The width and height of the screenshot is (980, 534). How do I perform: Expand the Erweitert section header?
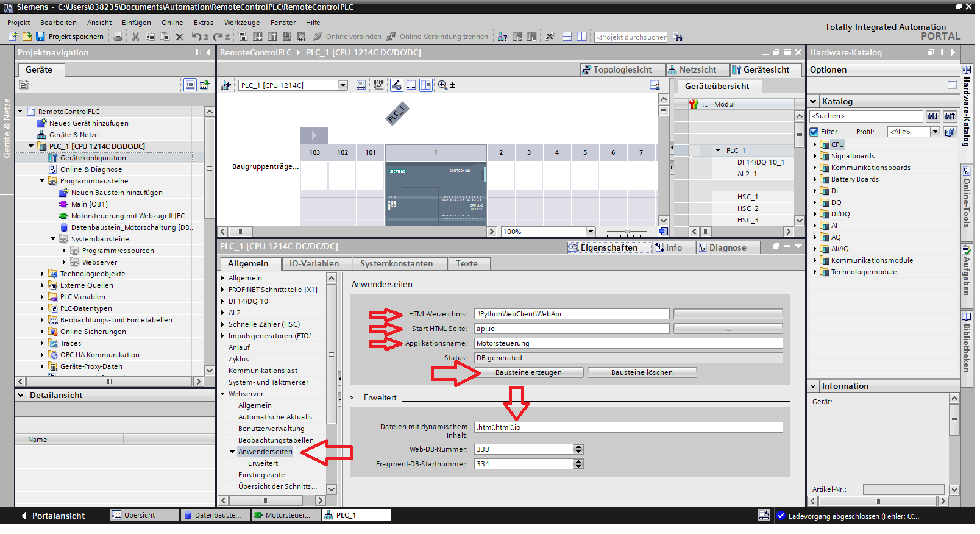pos(352,398)
